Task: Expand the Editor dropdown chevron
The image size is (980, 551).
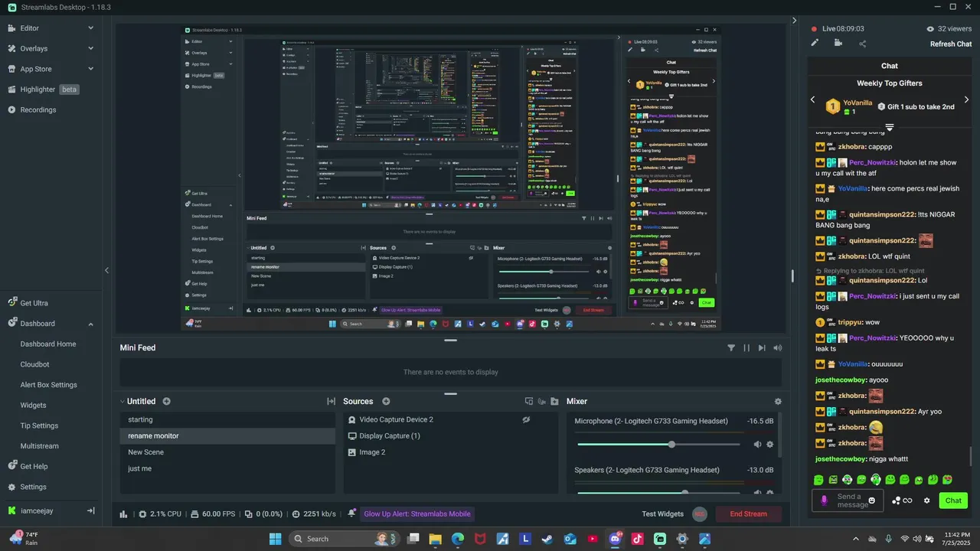Action: [90, 28]
